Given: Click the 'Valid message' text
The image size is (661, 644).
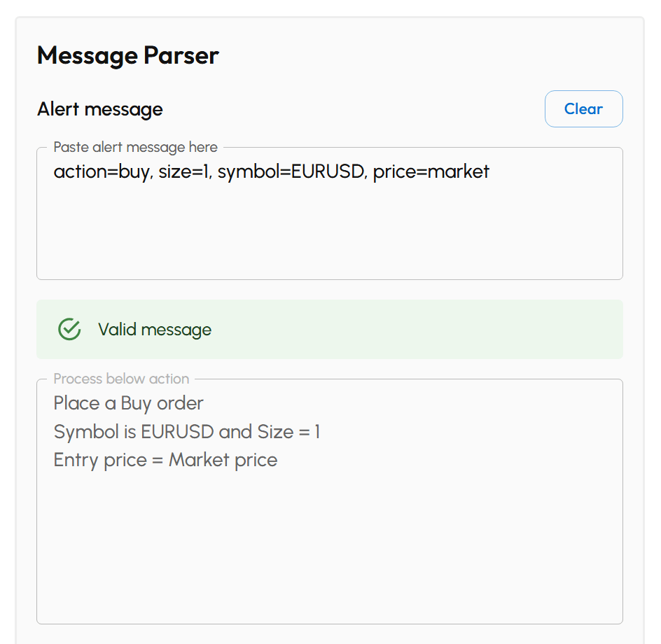Looking at the screenshot, I should coord(155,329).
